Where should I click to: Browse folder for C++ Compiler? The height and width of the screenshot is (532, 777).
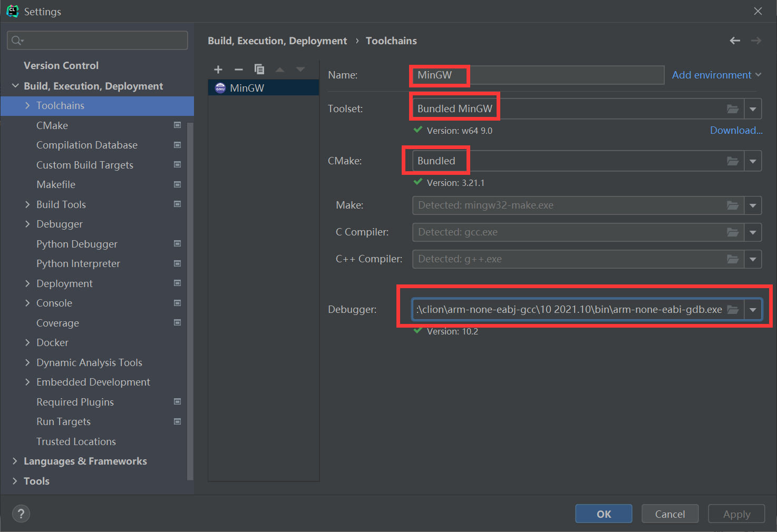tap(733, 259)
